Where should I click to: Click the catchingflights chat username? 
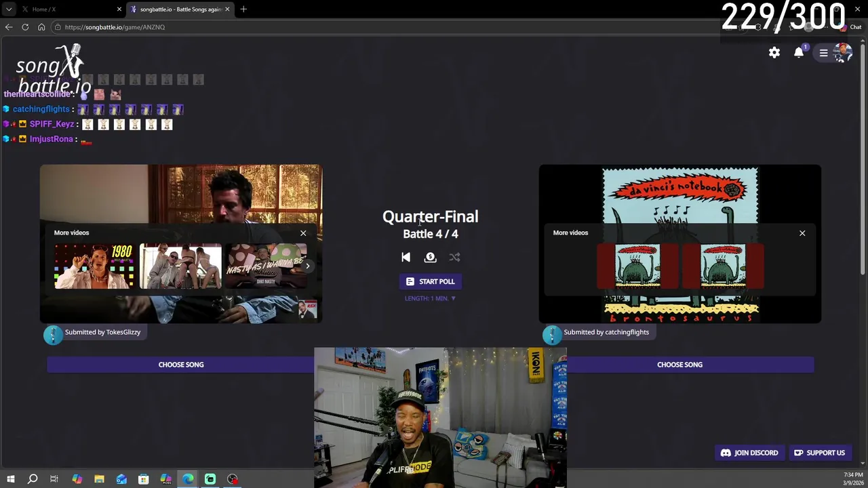[x=41, y=109]
